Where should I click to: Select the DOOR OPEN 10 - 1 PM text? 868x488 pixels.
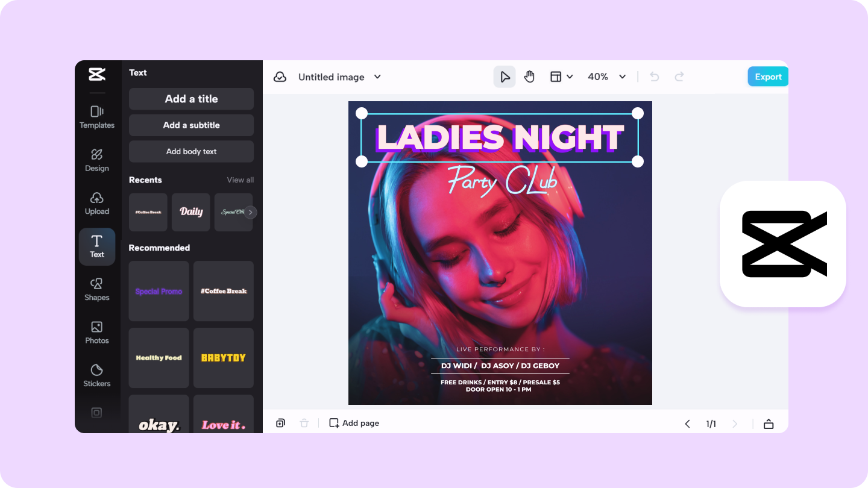[498, 390]
